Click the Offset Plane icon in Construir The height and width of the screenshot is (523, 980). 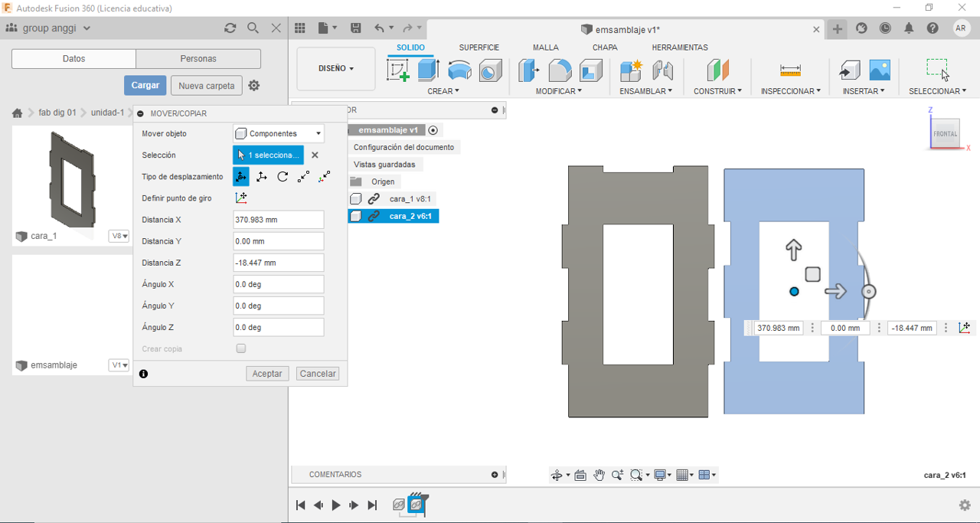[717, 70]
